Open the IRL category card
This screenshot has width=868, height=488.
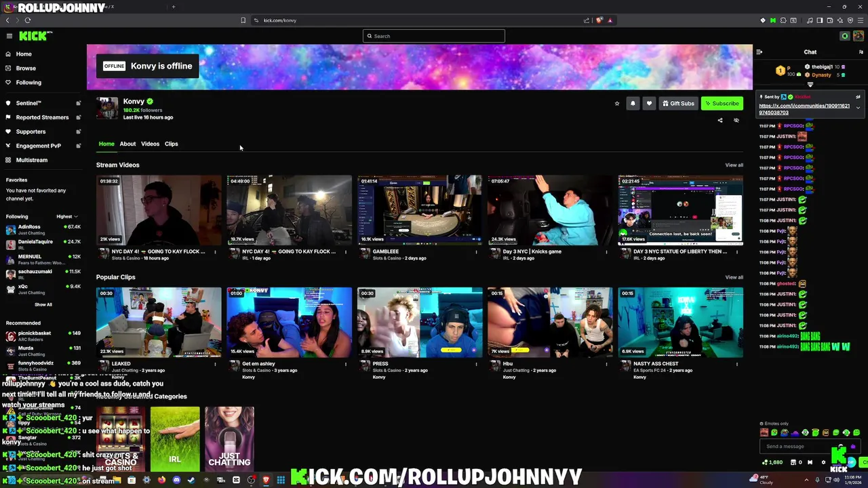[x=175, y=439]
